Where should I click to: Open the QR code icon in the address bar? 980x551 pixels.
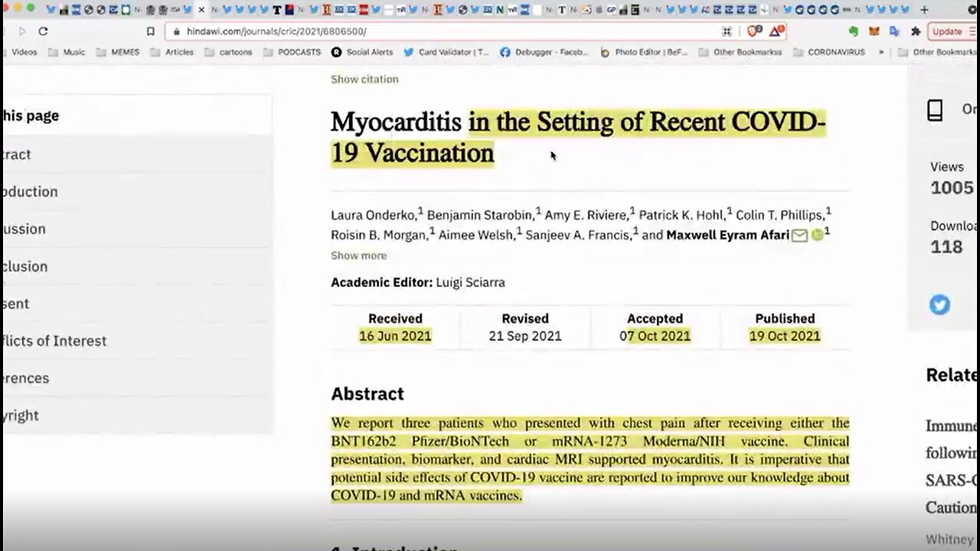tap(727, 31)
